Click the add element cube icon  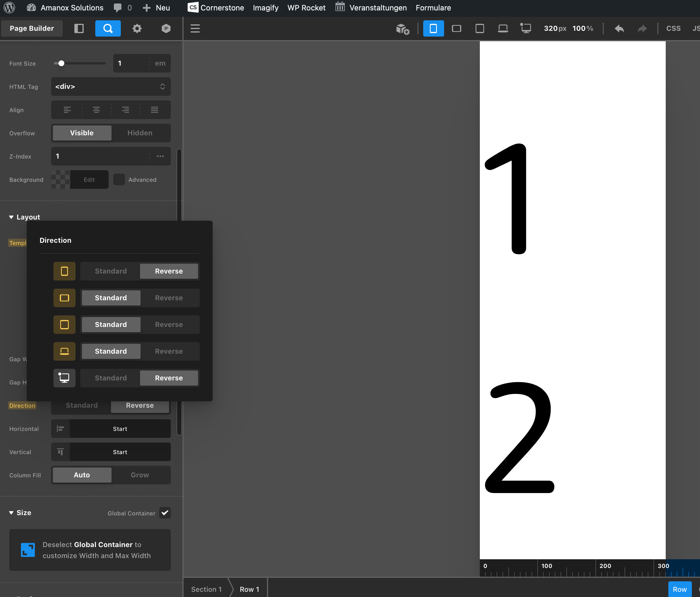[402, 29]
